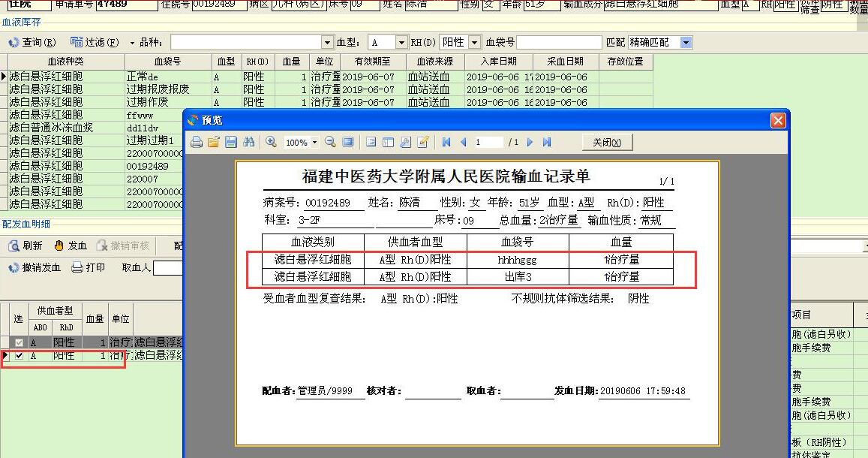Image resolution: width=868 pixels, height=458 pixels.
Task: Toggle the checkbox in the first 配发血明细 row
Action: pos(19,343)
